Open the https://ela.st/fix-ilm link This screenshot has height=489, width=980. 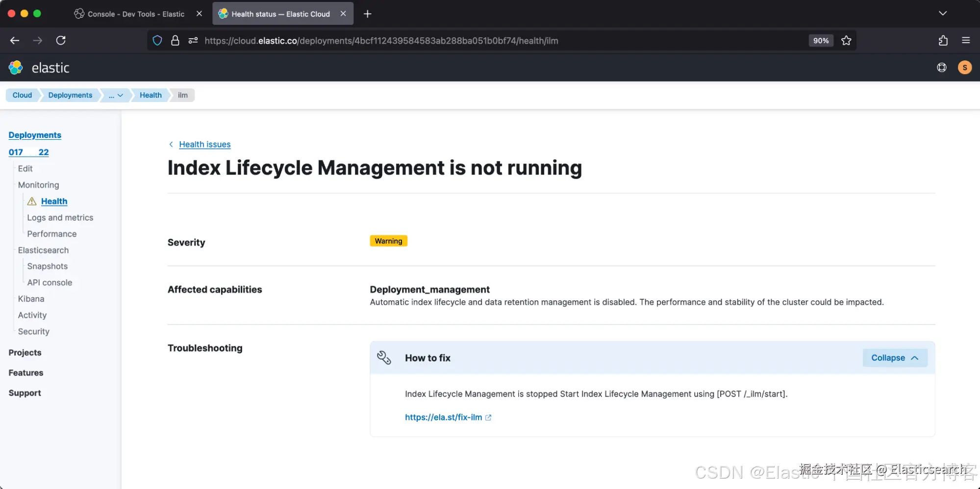(x=444, y=417)
